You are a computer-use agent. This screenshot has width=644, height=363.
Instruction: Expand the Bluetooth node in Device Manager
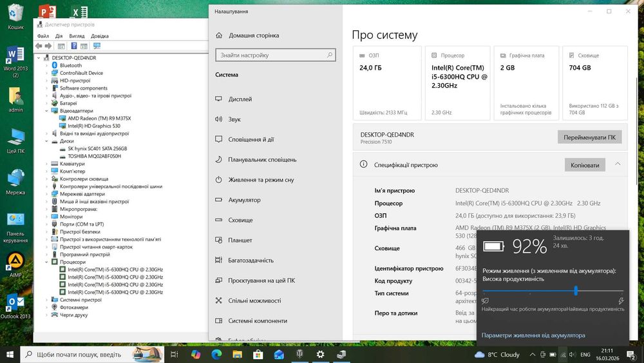[46, 65]
